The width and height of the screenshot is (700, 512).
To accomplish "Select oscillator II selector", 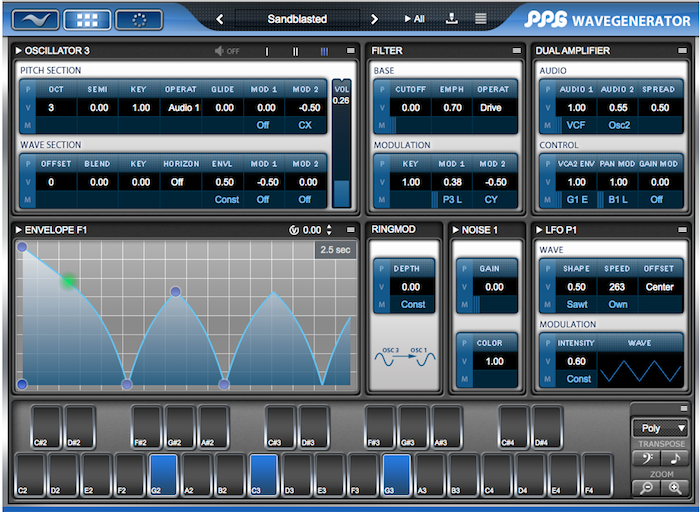I will [x=295, y=51].
